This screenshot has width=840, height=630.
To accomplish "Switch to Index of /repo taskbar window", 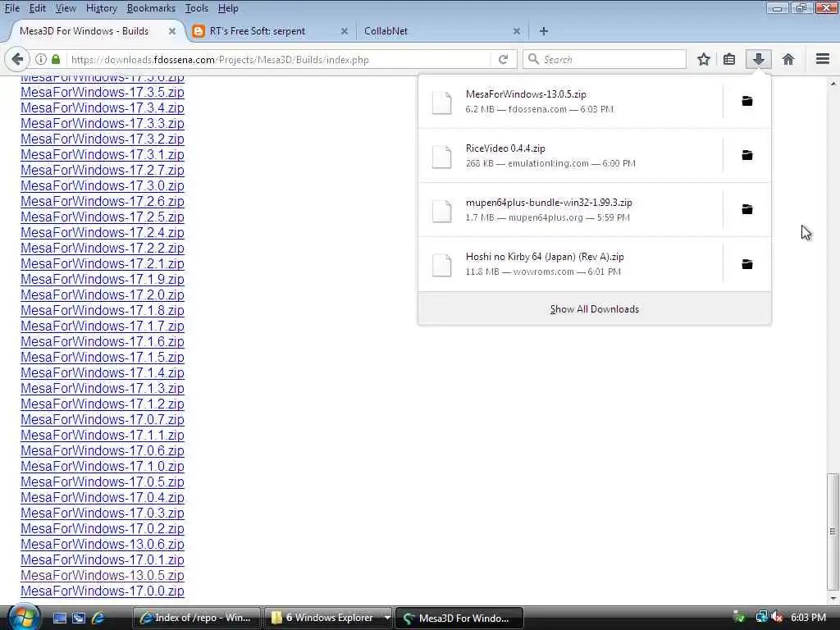I will pos(196,618).
